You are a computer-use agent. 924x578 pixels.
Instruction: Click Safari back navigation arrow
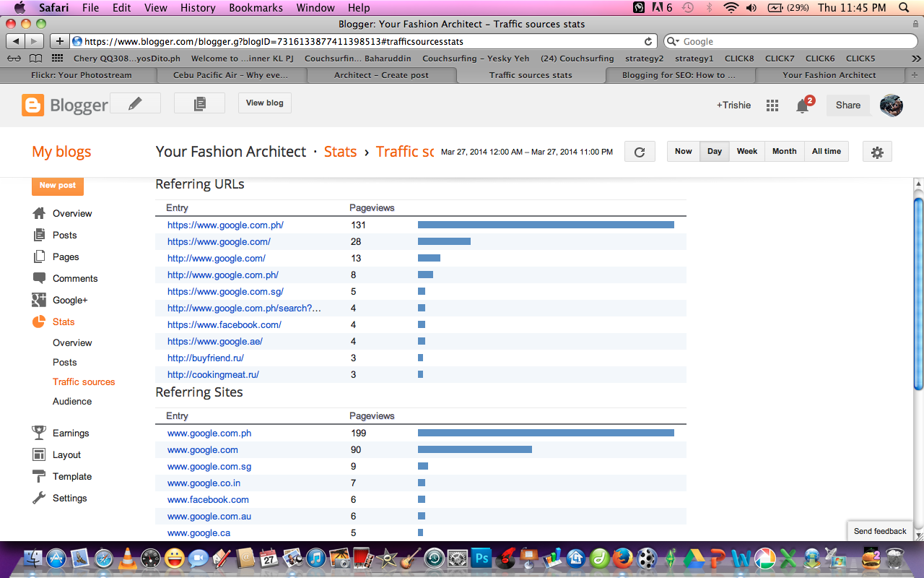point(16,41)
